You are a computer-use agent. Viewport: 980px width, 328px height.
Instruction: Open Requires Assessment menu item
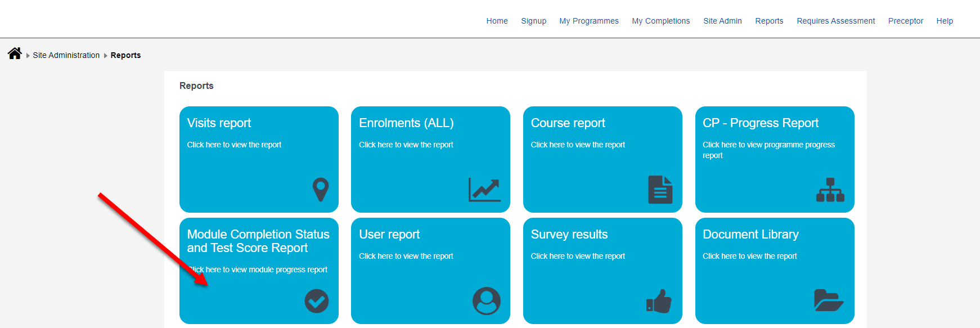point(835,21)
